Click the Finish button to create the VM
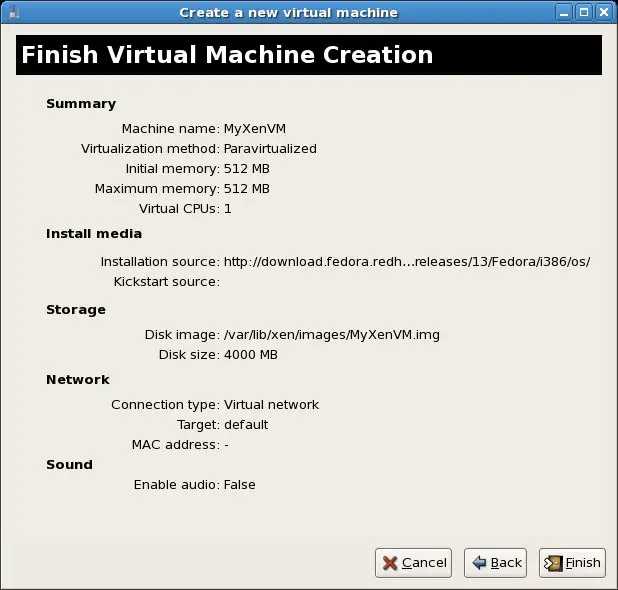The width and height of the screenshot is (618, 590). [571, 563]
